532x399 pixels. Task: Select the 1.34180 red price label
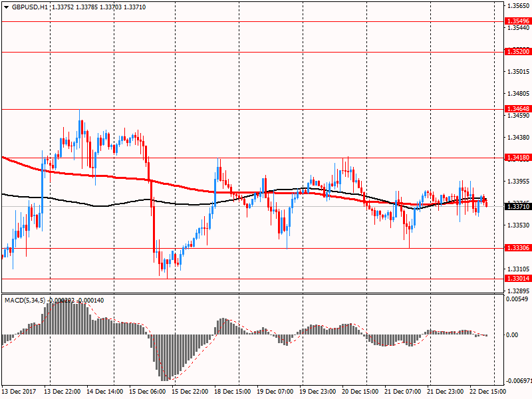pos(518,158)
